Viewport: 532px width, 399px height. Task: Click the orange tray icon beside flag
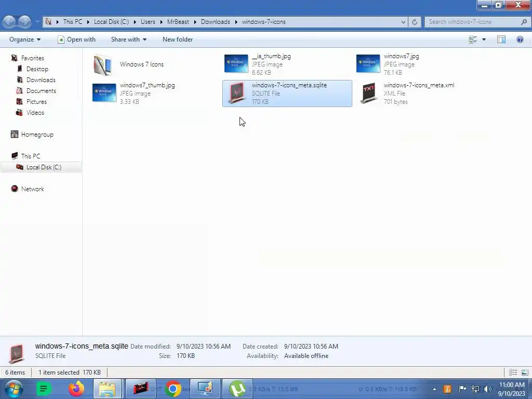point(447,389)
